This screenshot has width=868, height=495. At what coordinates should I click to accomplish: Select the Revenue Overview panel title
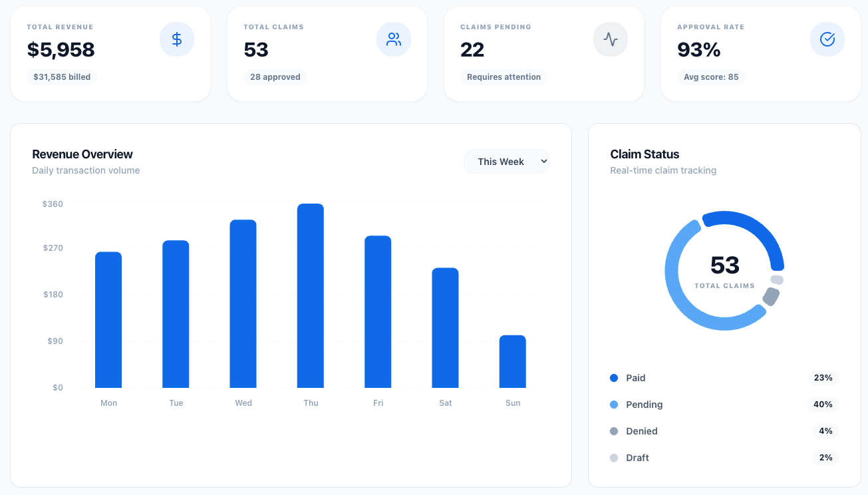pos(82,154)
